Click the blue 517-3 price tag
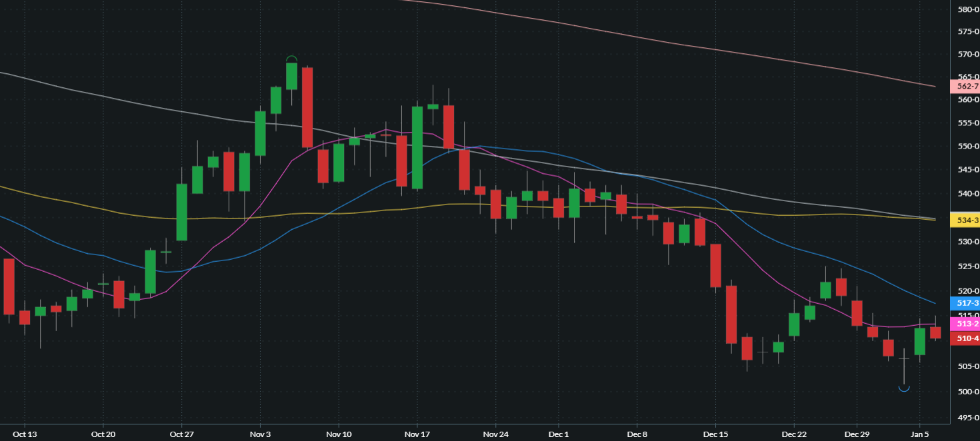The height and width of the screenshot is (441, 980). [x=967, y=302]
